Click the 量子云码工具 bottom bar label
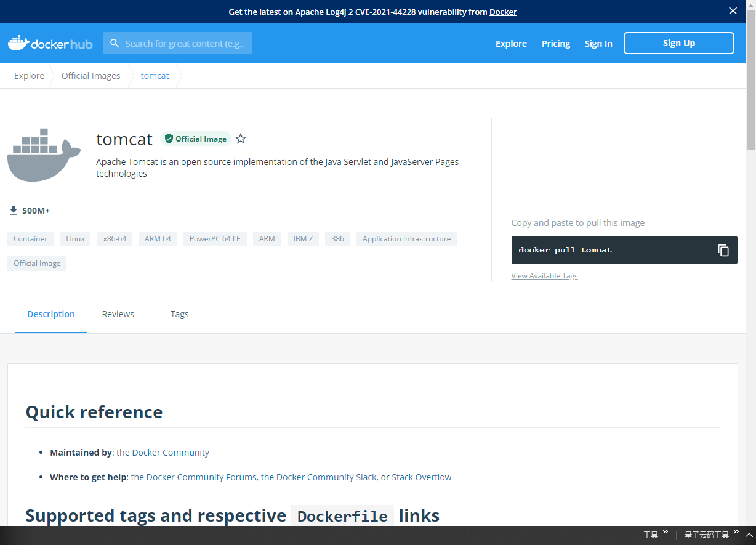 click(x=707, y=535)
